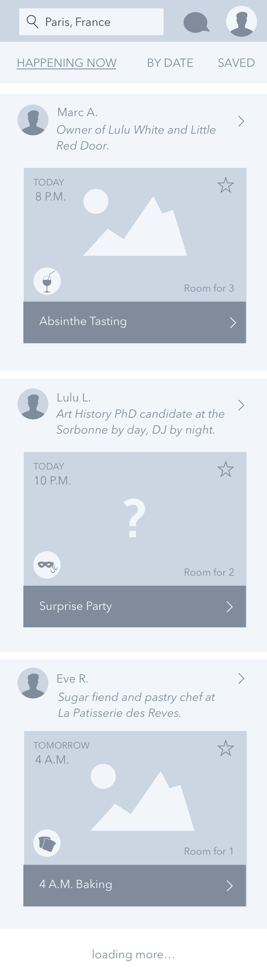Open the Absinthe Tasting event bar

click(134, 322)
